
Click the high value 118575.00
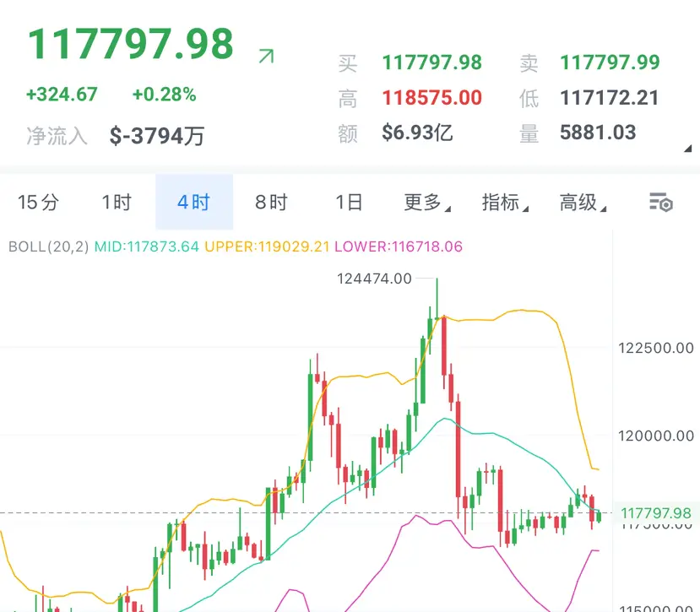tap(432, 98)
